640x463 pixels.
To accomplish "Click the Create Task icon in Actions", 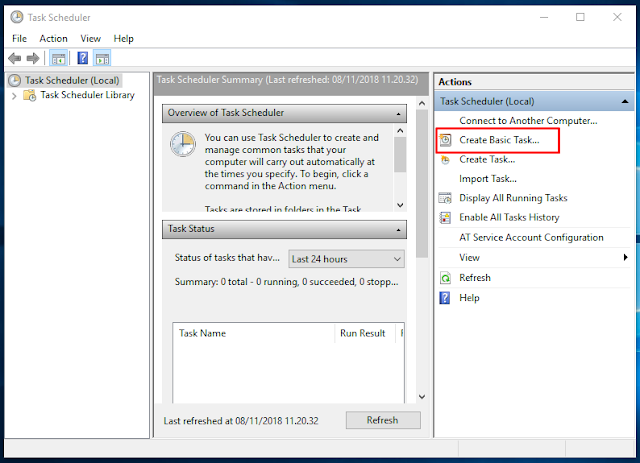I will point(445,160).
